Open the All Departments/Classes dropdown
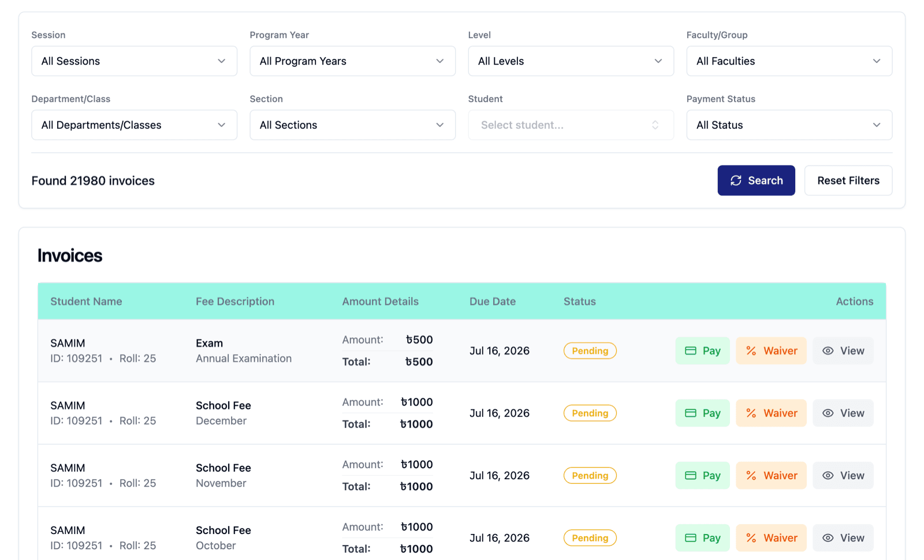Viewport: 924px width, 560px height. [x=134, y=125]
